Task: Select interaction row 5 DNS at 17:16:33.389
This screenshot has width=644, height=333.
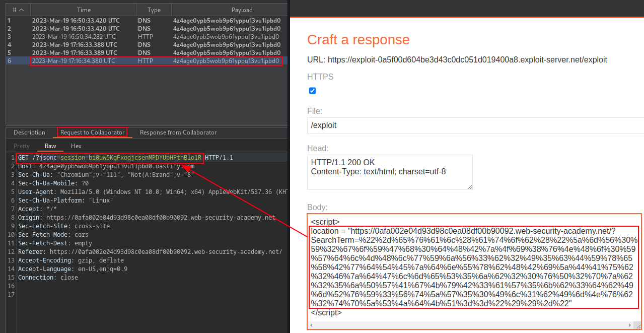Action: tap(147, 53)
